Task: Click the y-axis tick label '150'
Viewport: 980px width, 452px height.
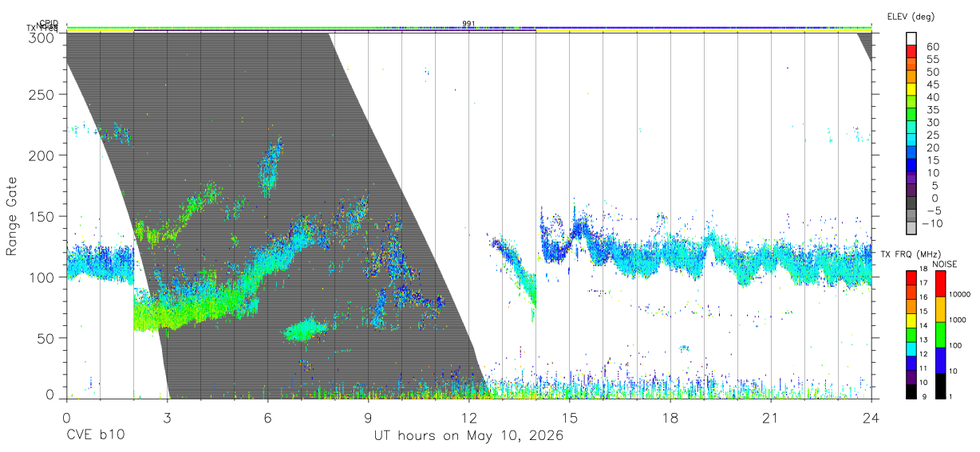Action: pos(41,216)
